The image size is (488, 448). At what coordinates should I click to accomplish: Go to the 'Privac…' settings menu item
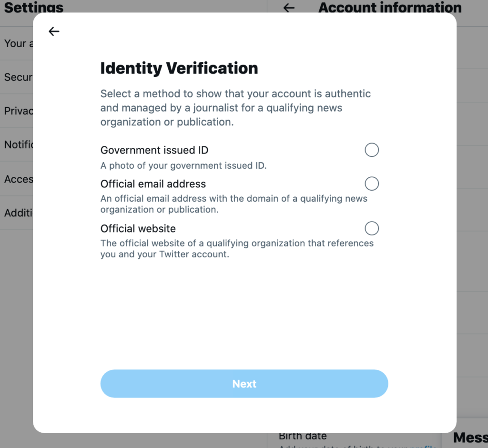[x=17, y=111]
